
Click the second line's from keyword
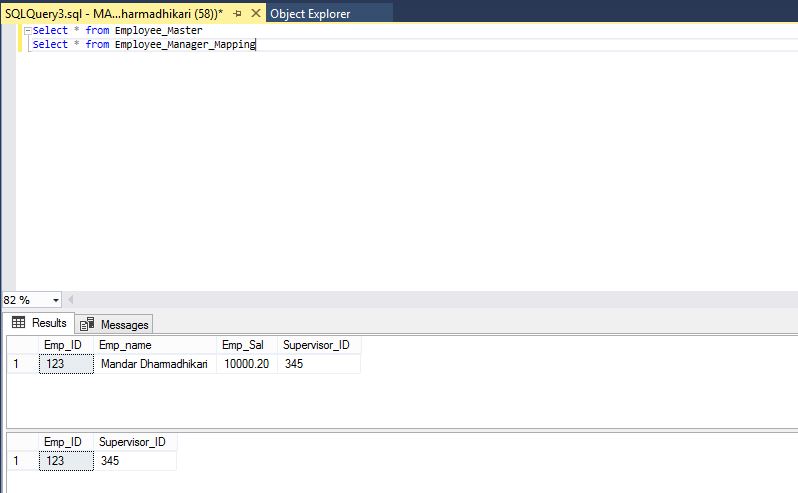[x=97, y=44]
